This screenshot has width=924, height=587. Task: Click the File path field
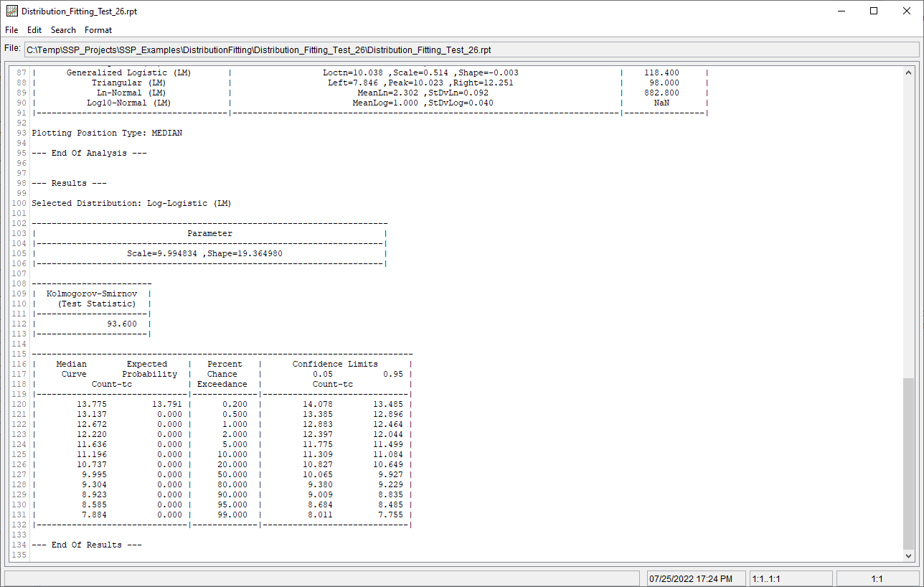click(x=471, y=50)
